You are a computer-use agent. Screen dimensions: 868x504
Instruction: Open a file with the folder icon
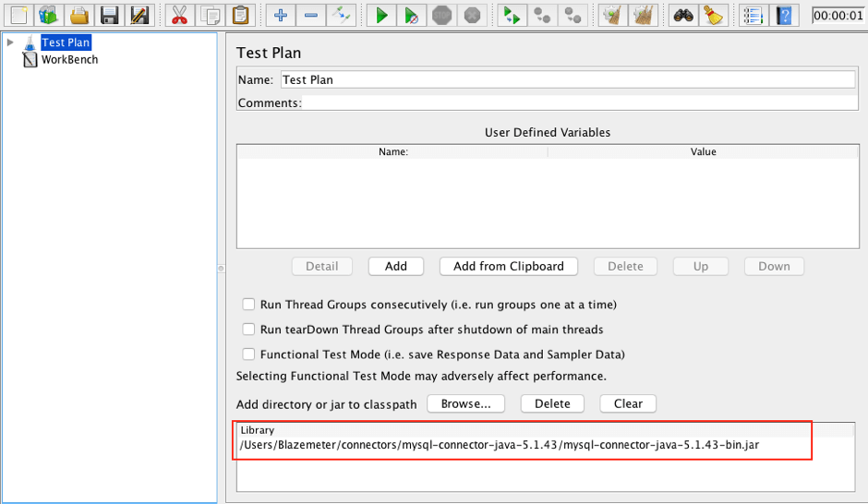tap(79, 15)
